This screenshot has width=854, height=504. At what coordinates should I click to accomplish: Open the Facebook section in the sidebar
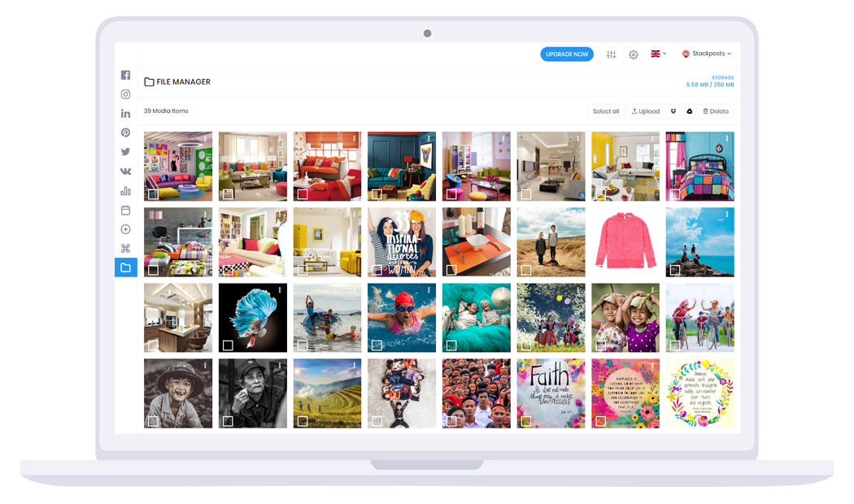pyautogui.click(x=125, y=75)
